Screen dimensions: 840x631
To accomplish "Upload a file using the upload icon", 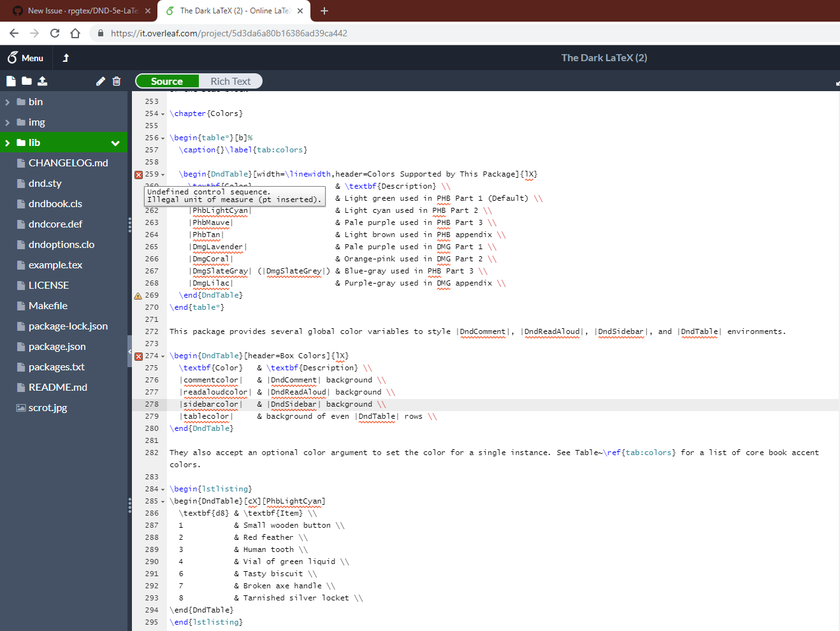I will (43, 81).
